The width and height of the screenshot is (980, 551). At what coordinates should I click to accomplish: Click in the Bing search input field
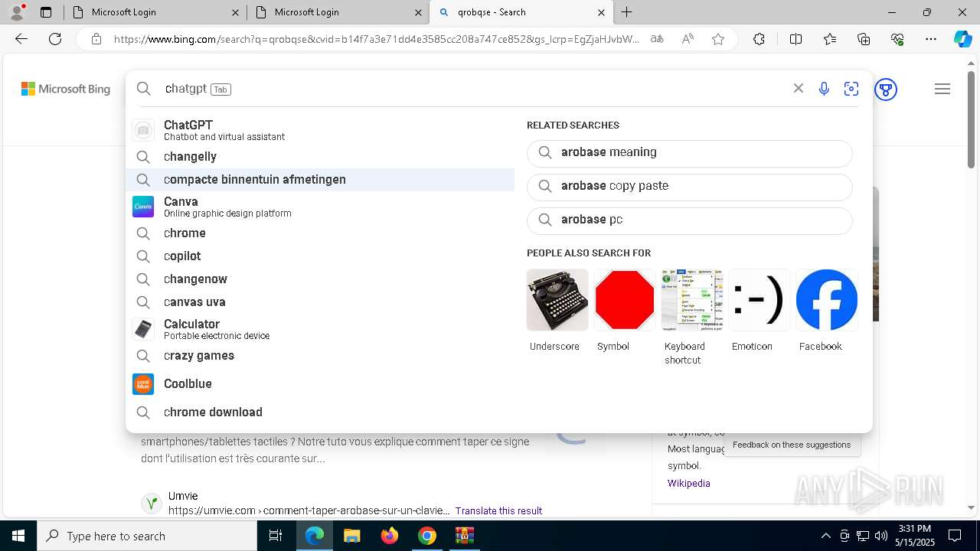coord(475,89)
